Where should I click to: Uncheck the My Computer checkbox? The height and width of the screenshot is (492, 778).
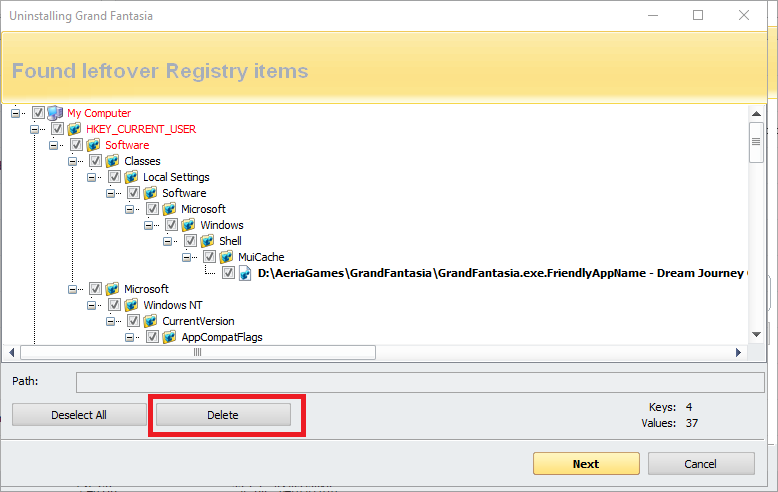click(38, 113)
